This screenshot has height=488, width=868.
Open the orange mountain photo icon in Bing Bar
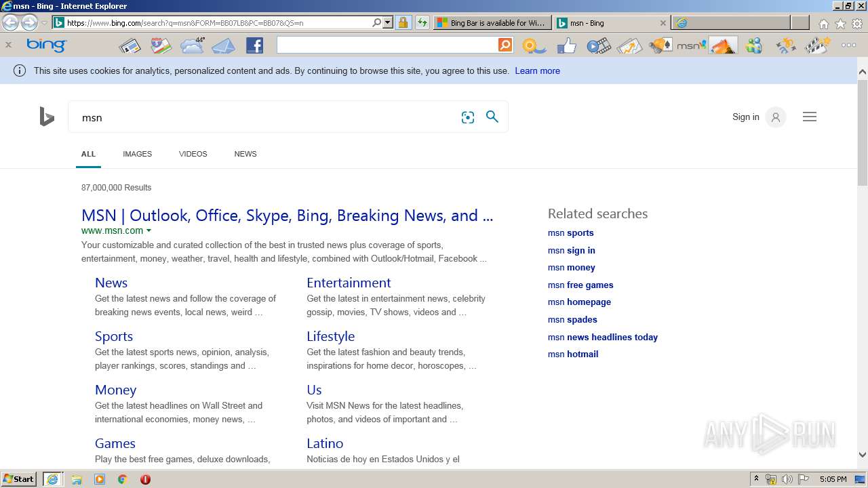[x=723, y=46]
